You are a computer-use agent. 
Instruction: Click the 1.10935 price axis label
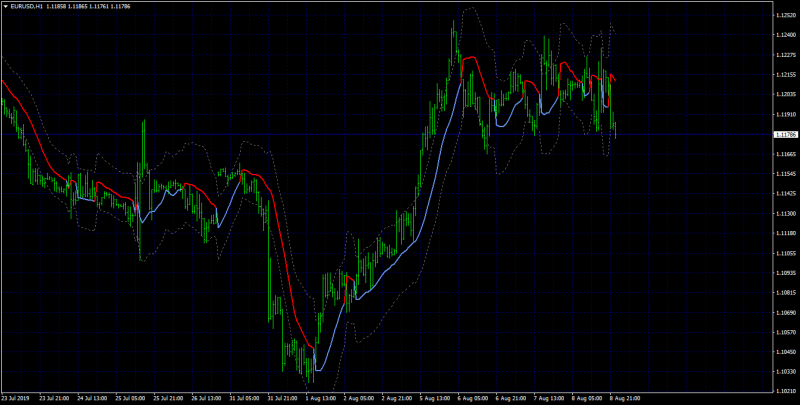785,273
